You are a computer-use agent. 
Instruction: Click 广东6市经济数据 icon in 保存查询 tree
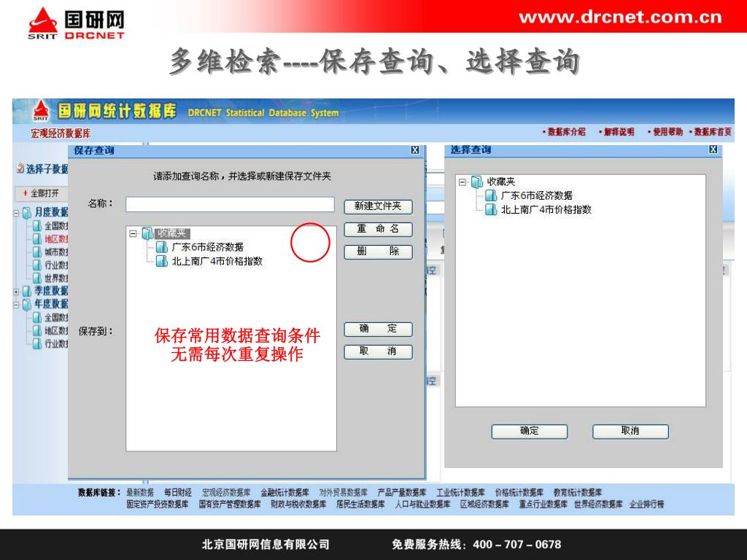click(x=162, y=247)
